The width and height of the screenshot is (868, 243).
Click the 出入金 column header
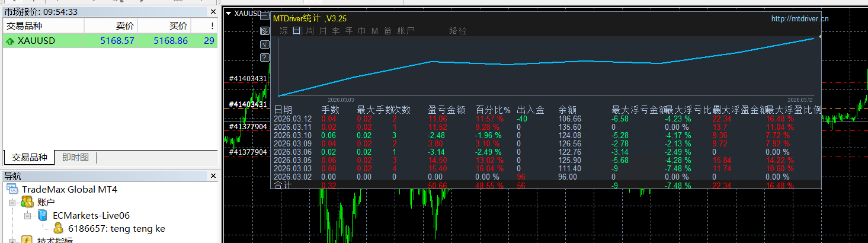(530, 110)
